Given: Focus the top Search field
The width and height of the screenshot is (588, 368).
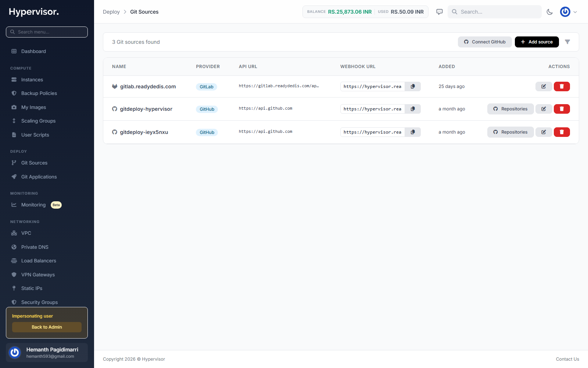Looking at the screenshot, I should (x=494, y=12).
